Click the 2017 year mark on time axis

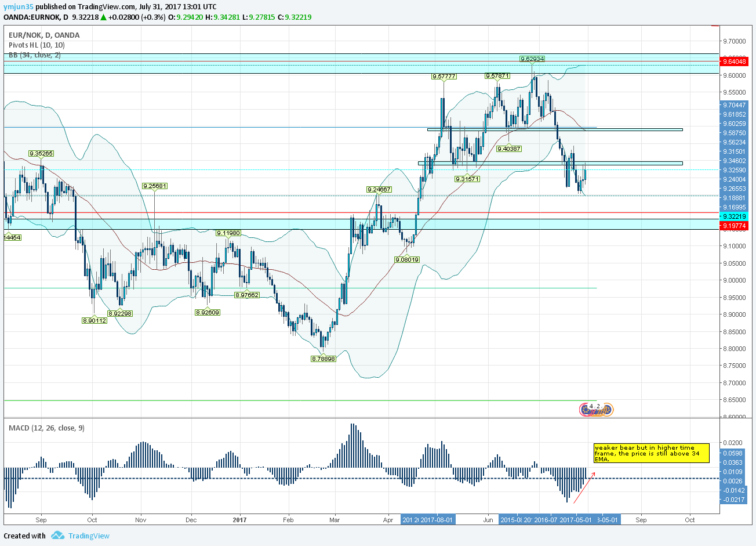(239, 520)
